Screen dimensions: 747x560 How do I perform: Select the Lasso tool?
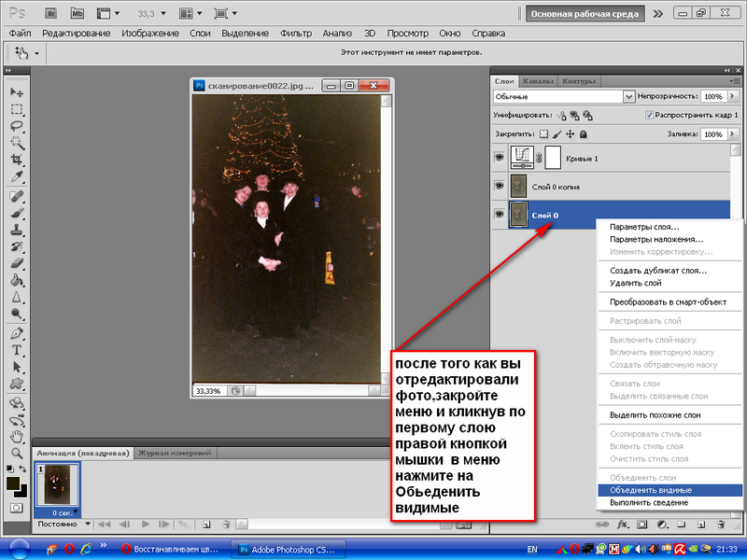coord(17,126)
